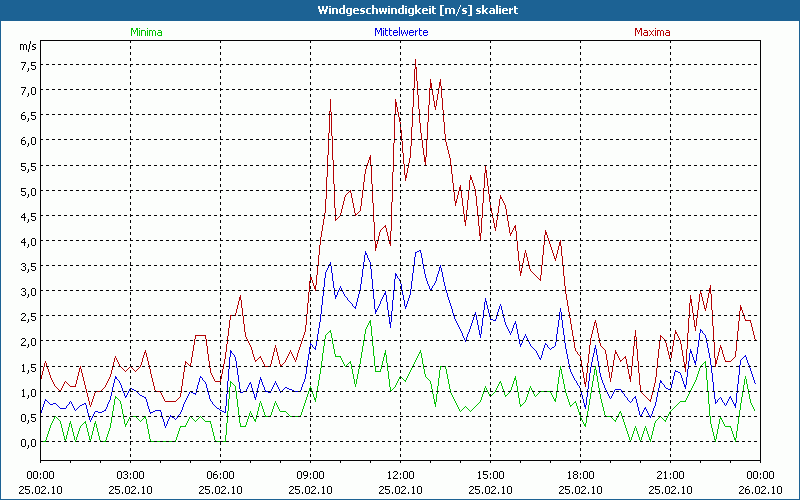Click the '3,0' y-axis label
The width and height of the screenshot is (800, 500).
[x=28, y=292]
